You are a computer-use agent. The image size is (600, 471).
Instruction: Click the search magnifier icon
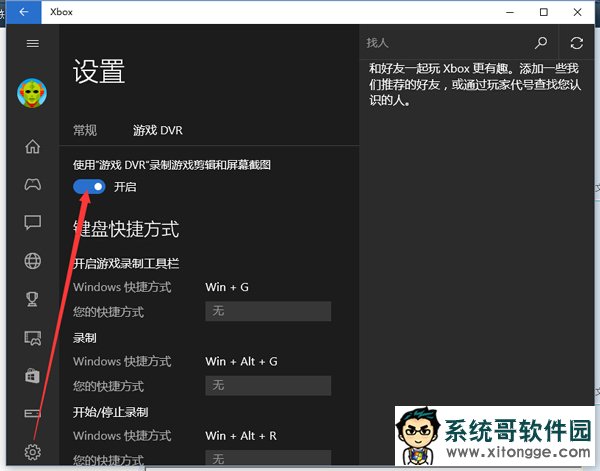(541, 43)
